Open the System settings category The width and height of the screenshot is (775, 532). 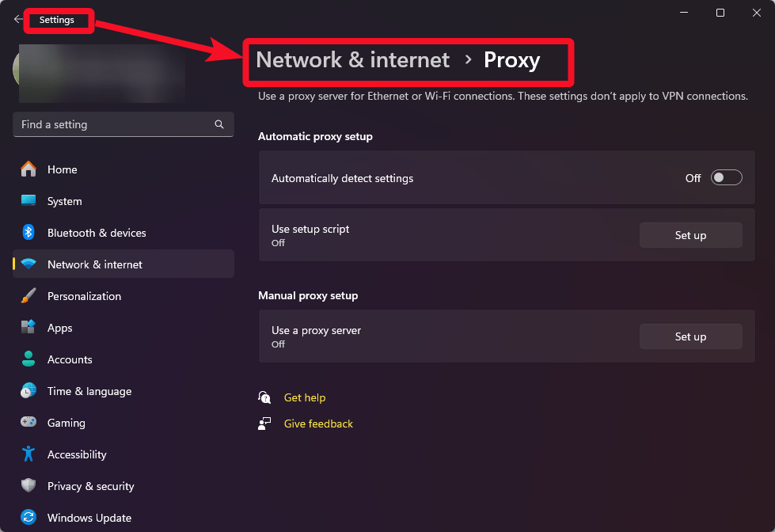coord(64,201)
